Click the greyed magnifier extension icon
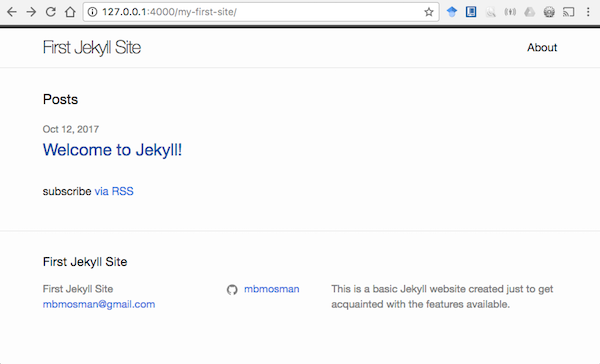600x364 pixels. pos(491,12)
